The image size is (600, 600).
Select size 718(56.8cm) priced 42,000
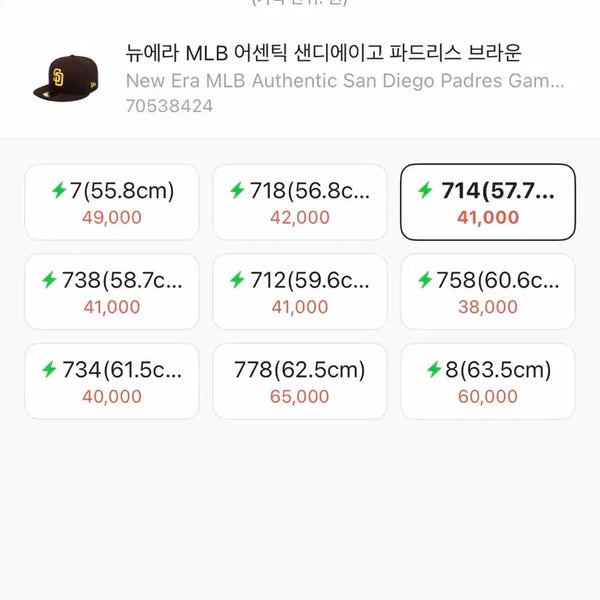click(300, 202)
